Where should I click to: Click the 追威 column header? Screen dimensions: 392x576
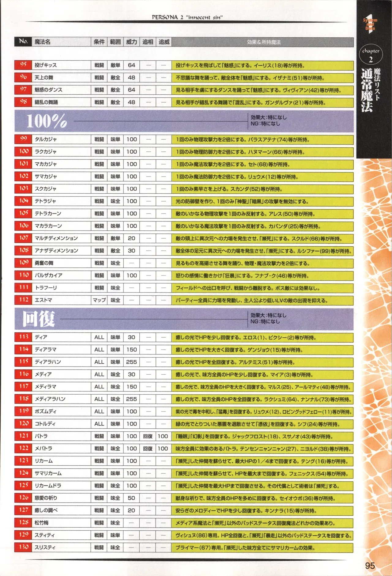tap(164, 42)
